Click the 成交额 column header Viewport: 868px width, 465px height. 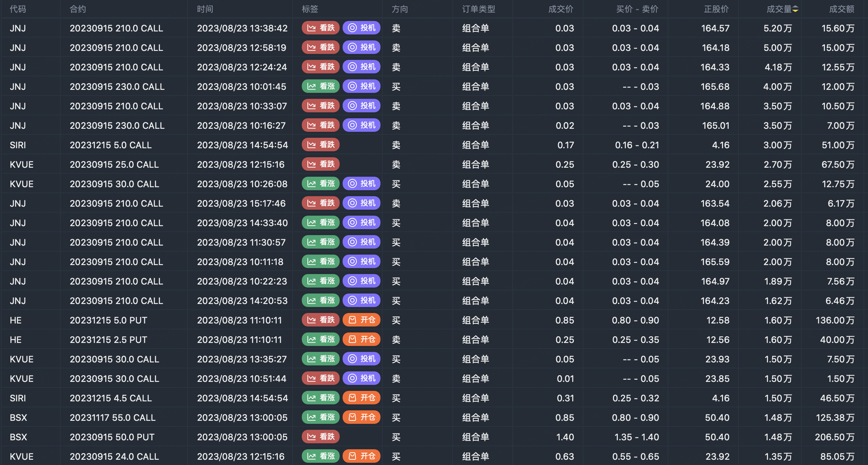click(841, 9)
